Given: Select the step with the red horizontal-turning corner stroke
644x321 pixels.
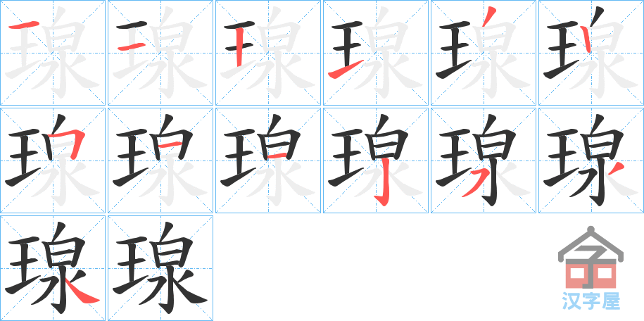Looking at the screenshot, I should (x=53, y=160).
